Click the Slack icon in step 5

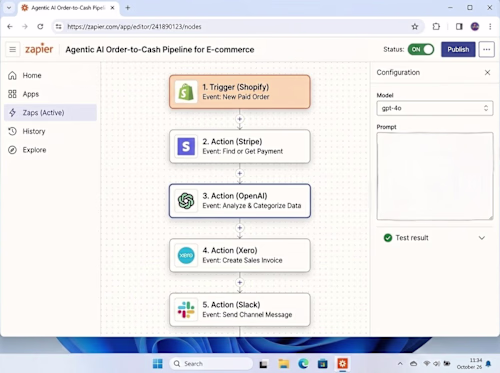(x=186, y=310)
